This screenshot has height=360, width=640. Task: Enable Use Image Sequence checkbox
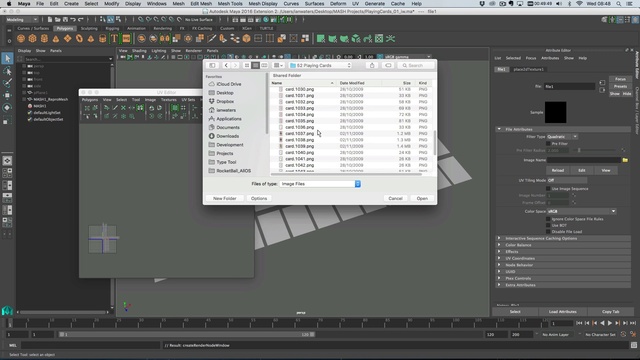click(x=548, y=189)
